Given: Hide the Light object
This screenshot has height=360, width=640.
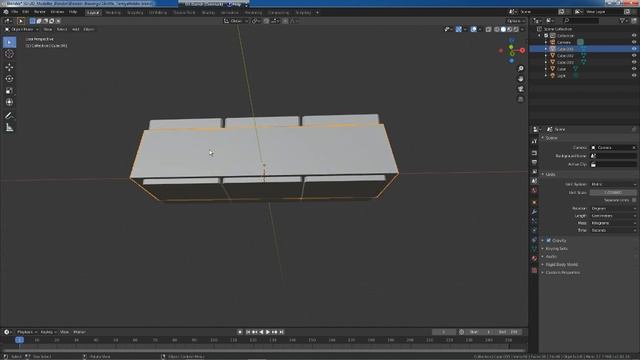Looking at the screenshot, I should (x=634, y=76).
